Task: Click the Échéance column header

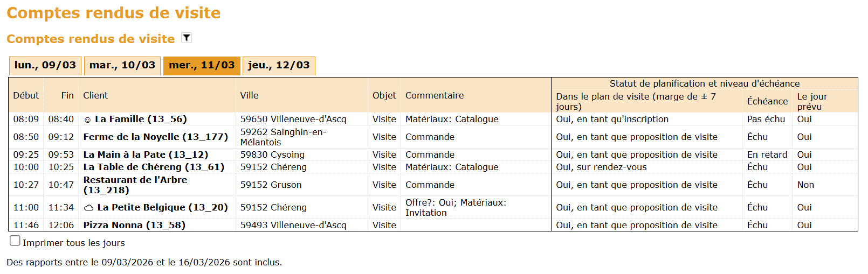Action: [767, 101]
